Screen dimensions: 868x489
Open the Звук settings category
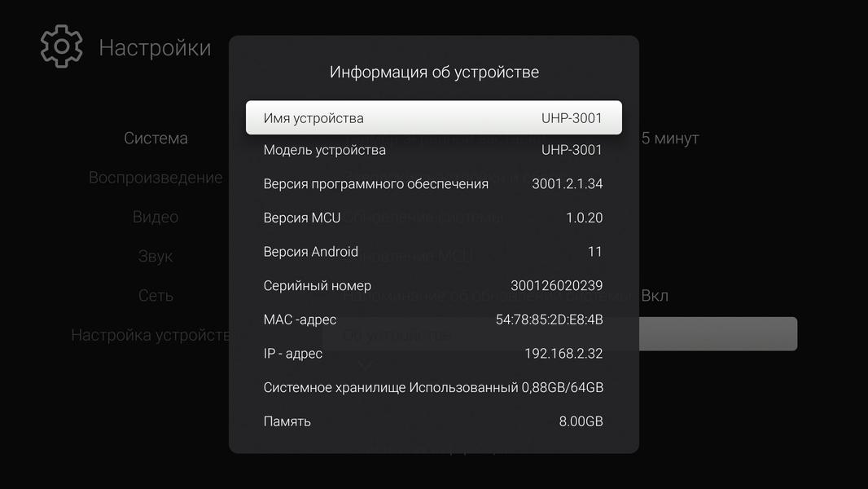pos(156,257)
